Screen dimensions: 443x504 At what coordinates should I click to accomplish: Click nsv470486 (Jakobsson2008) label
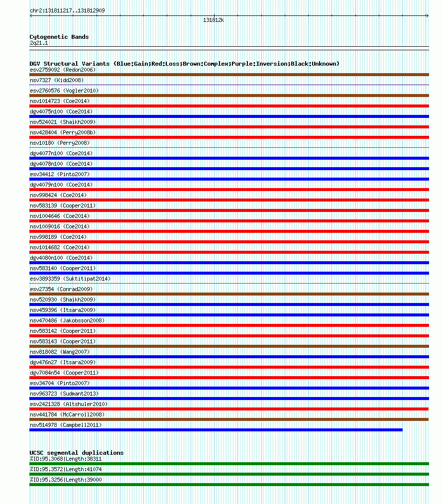tap(67, 320)
